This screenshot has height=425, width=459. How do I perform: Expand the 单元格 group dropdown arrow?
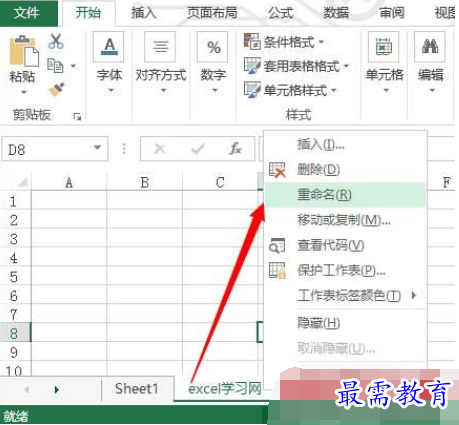coord(386,90)
